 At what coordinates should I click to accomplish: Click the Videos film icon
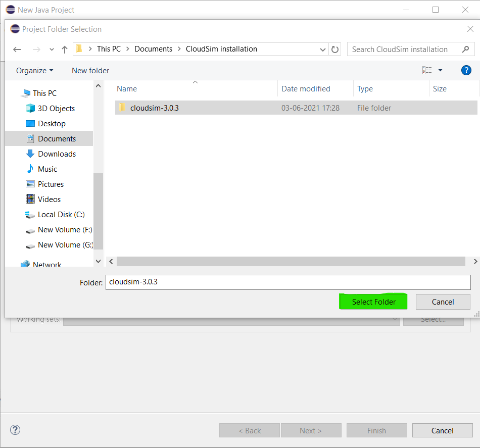click(x=30, y=199)
